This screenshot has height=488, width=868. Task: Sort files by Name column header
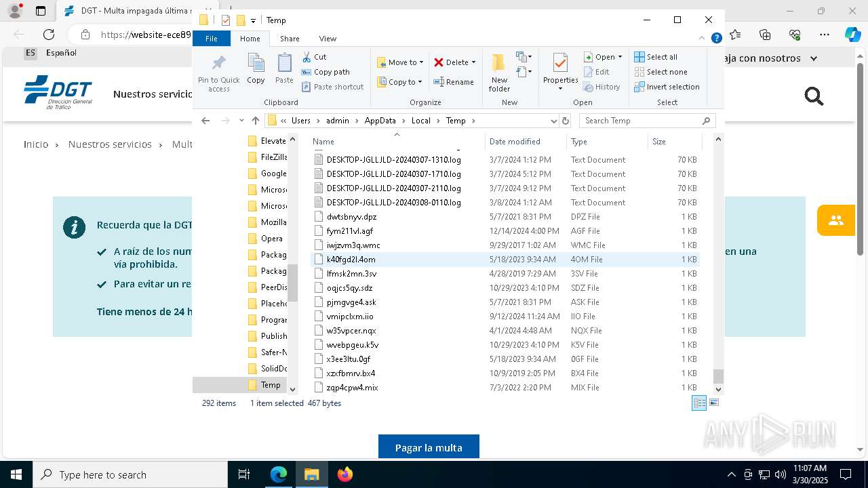point(397,142)
